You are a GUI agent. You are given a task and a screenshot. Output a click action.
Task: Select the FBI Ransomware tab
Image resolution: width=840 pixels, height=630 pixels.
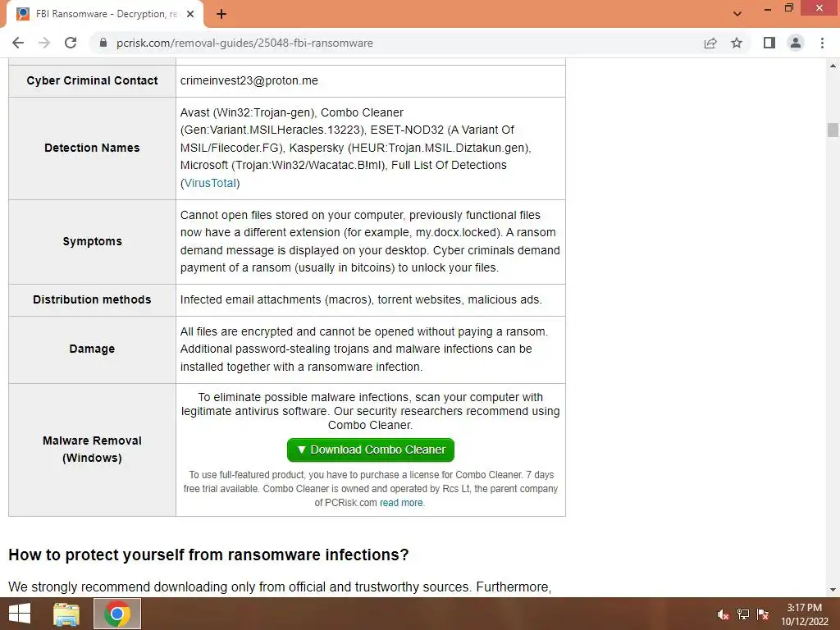click(x=105, y=15)
